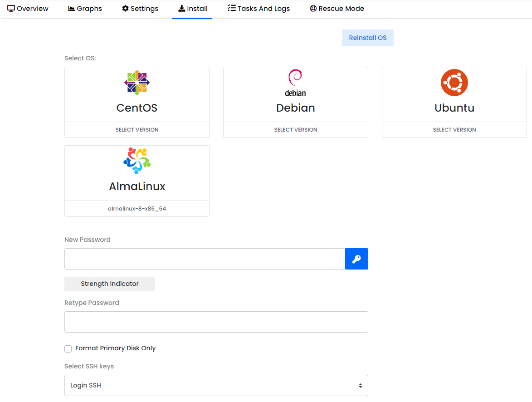Click the checklist icon beside Tasks And Logs
The height and width of the screenshot is (402, 532).
pyautogui.click(x=231, y=8)
